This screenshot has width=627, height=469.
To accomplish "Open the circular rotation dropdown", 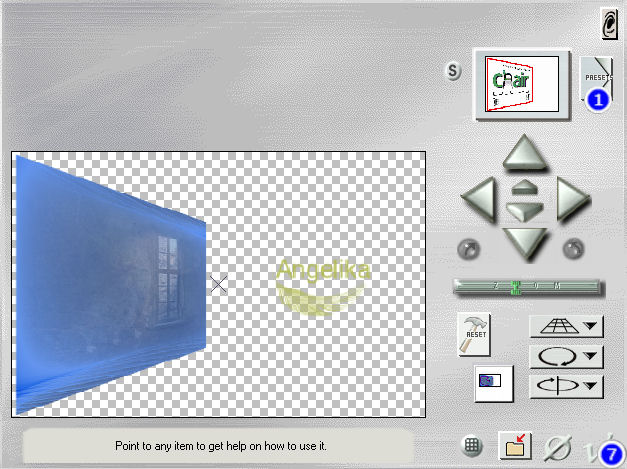I will (565, 356).
